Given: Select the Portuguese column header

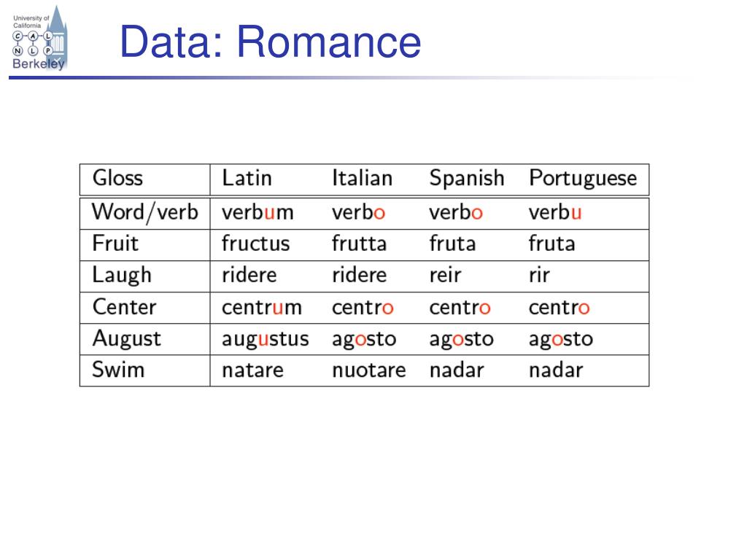Looking at the screenshot, I should point(583,179).
